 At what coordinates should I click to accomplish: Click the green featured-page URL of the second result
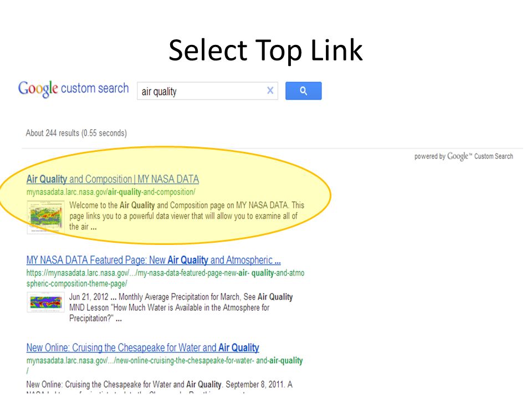(165, 278)
